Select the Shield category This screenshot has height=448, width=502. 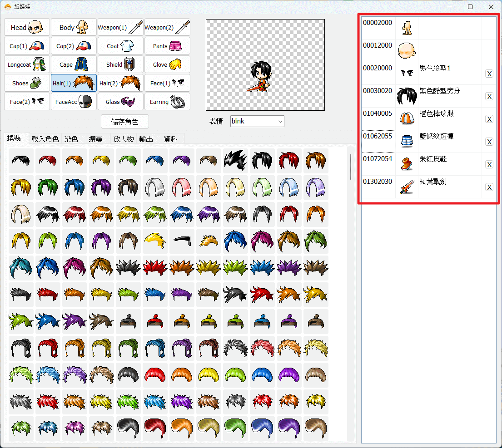120,64
